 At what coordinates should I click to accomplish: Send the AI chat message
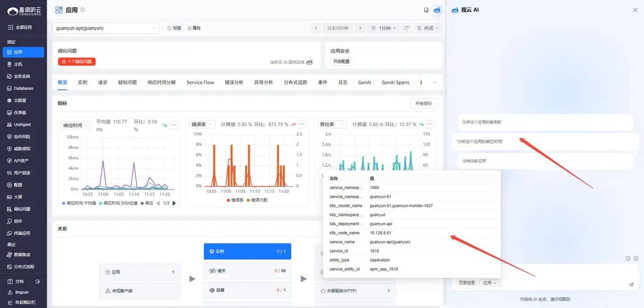(631, 284)
